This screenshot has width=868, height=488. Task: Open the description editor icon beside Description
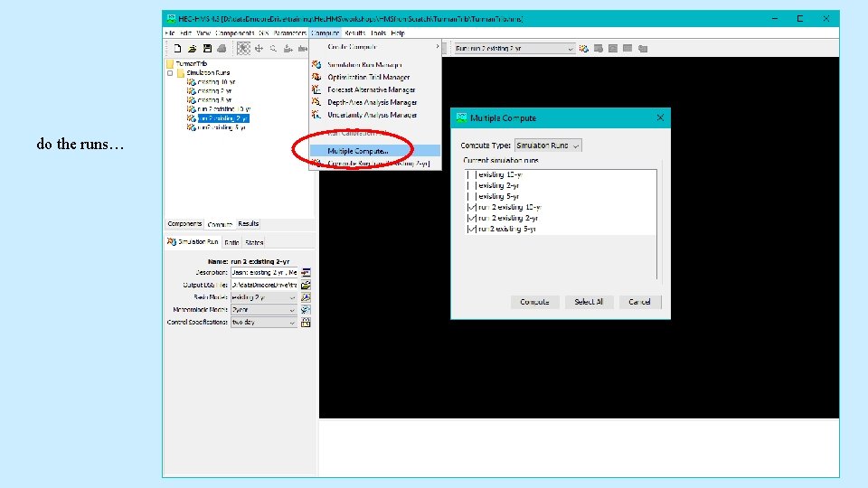click(306, 272)
